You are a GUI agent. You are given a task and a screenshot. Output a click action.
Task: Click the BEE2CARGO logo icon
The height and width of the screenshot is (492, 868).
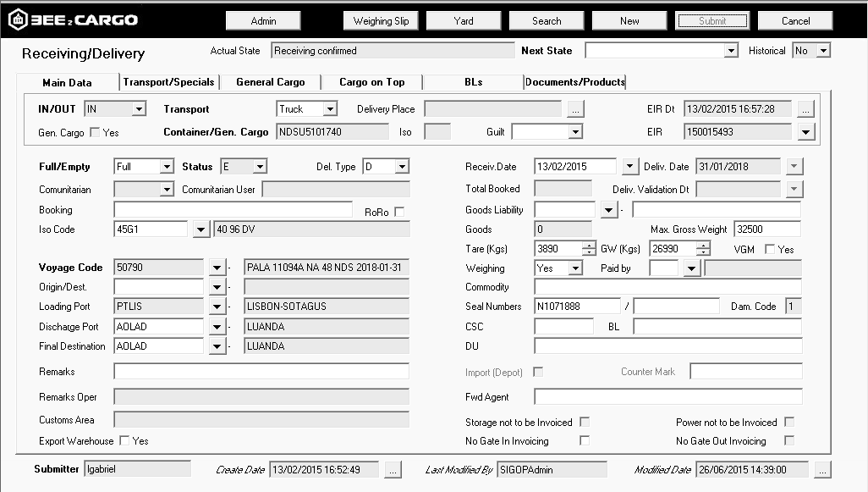pyautogui.click(x=19, y=20)
